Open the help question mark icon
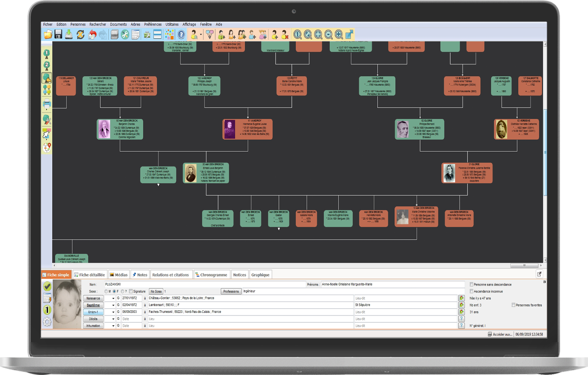This screenshot has height=375, width=588. click(x=181, y=35)
